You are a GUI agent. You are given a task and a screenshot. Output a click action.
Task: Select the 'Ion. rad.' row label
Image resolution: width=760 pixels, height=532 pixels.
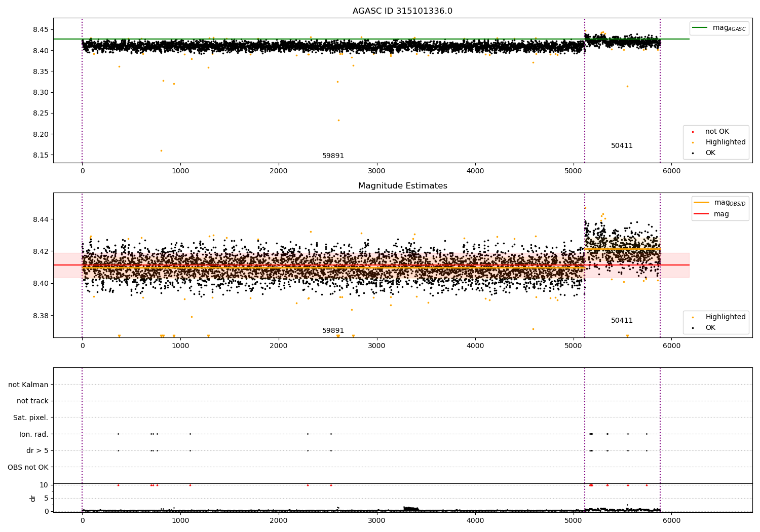pyautogui.click(x=34, y=434)
